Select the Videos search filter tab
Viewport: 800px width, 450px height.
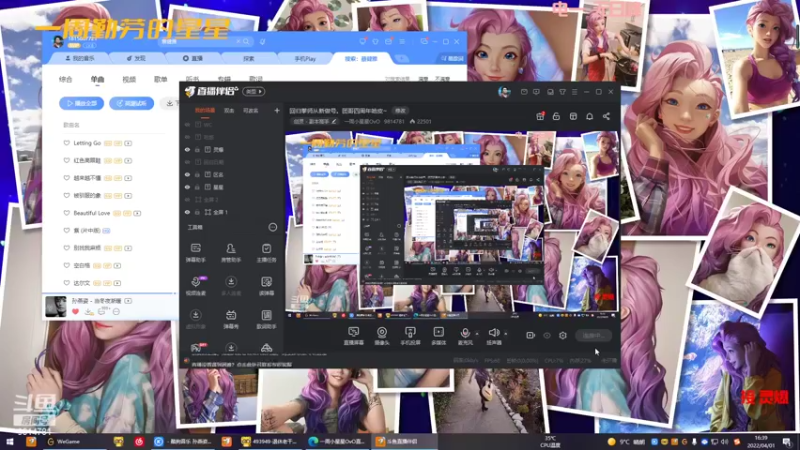pyautogui.click(x=129, y=79)
